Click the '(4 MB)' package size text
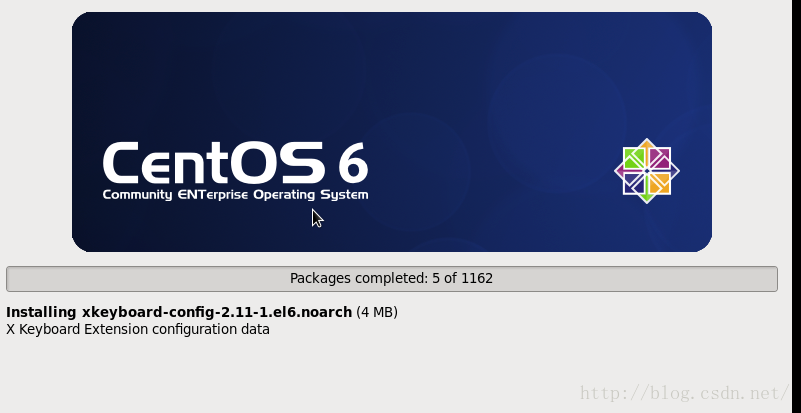The width and height of the screenshot is (801, 413). pos(376,312)
